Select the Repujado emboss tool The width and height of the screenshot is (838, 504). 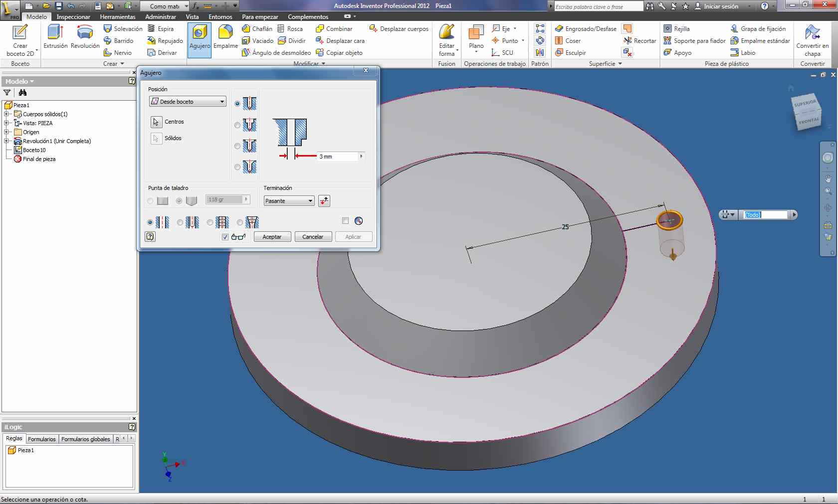click(x=165, y=41)
